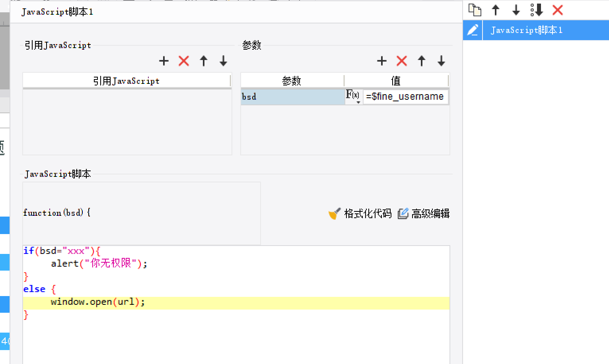Edit the =$fine_username value field
Screen dimensions: 609x364
tap(405, 97)
